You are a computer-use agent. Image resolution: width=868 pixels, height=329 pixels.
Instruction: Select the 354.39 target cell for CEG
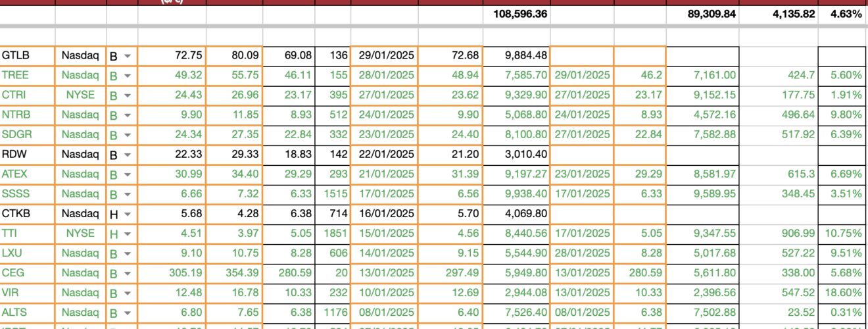[234, 273]
